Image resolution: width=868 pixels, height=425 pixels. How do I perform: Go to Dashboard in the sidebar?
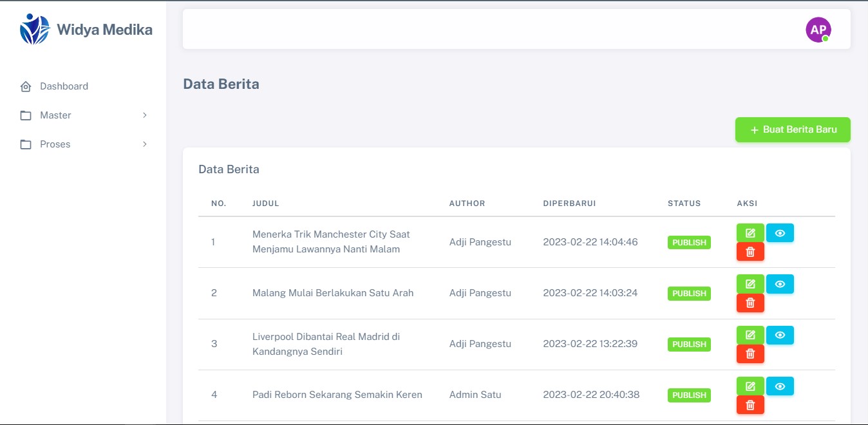[64, 86]
